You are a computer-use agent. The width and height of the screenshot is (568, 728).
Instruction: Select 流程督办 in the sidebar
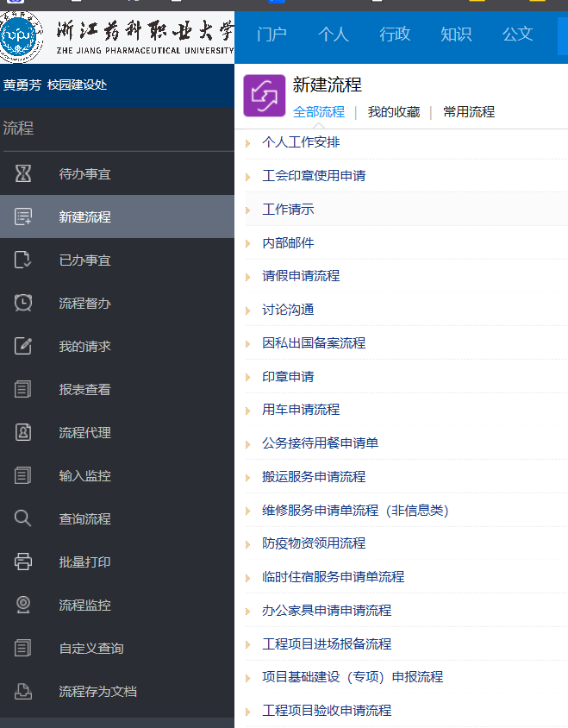tap(84, 304)
